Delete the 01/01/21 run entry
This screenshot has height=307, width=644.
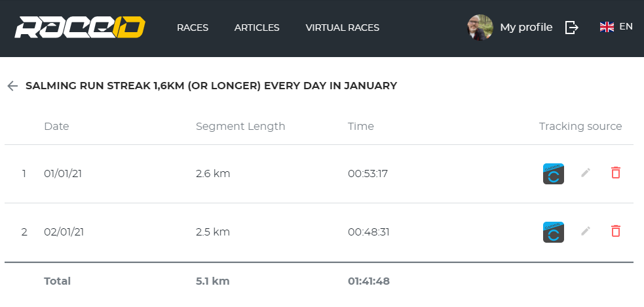615,173
